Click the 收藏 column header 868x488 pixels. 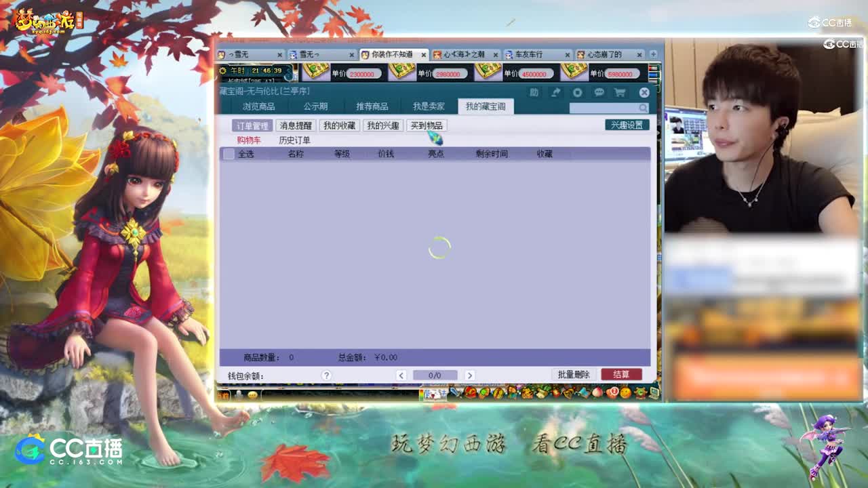tap(545, 154)
